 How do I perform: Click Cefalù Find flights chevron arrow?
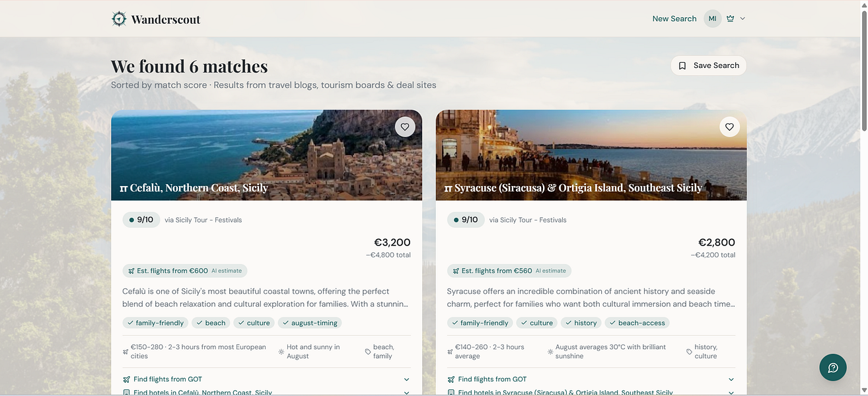coord(406,379)
